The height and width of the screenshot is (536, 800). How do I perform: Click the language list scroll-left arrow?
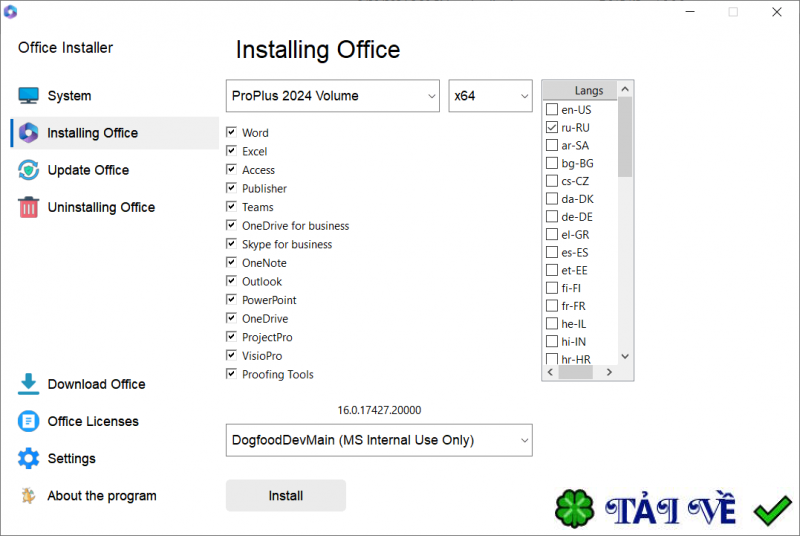550,372
